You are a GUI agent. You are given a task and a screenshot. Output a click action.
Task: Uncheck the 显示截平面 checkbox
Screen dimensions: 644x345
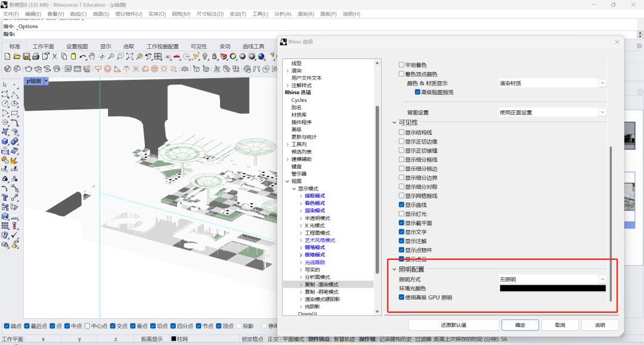[x=401, y=223]
